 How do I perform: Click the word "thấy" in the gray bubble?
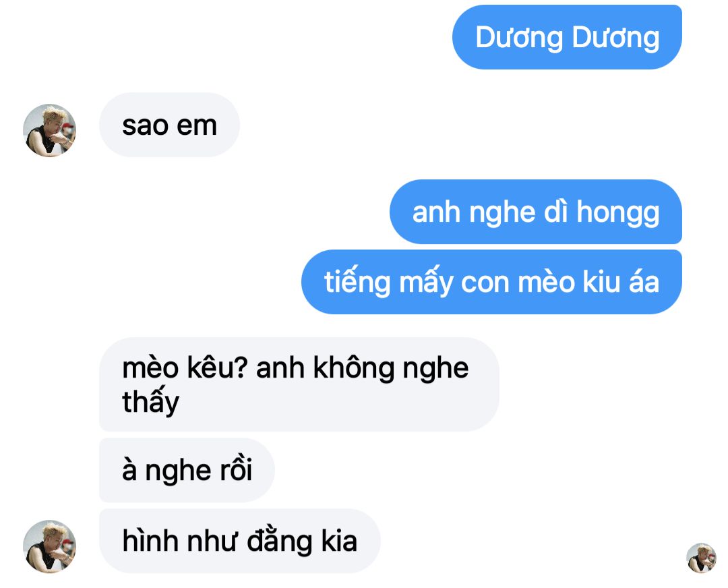[x=150, y=401]
